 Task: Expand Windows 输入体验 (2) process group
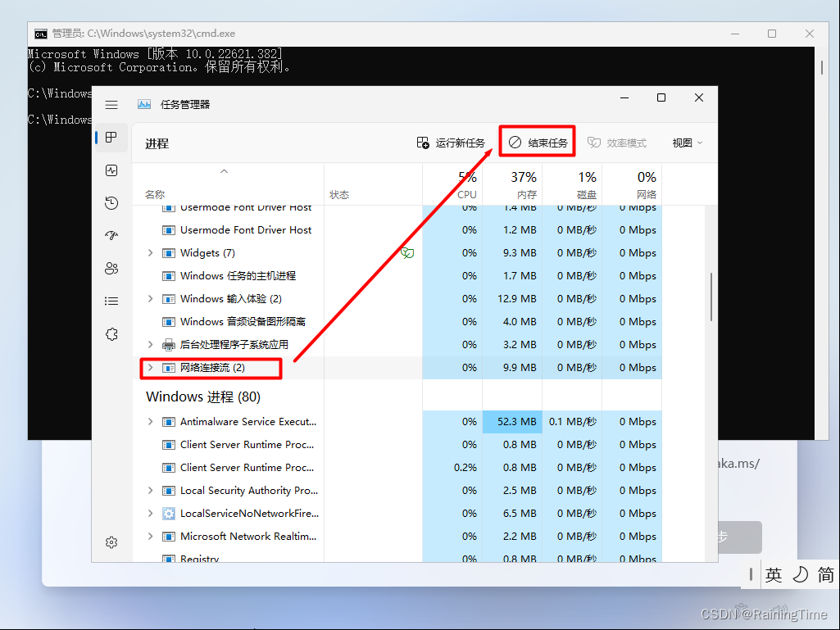pos(151,299)
